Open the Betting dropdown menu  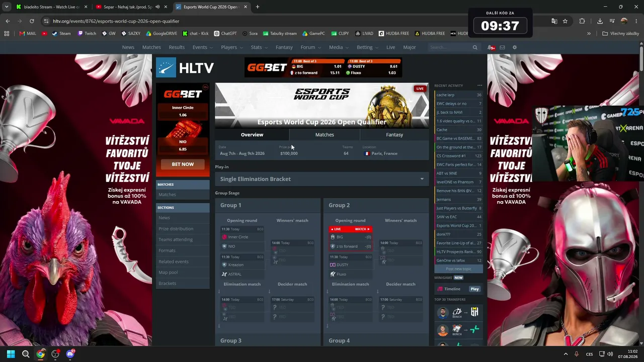click(368, 47)
